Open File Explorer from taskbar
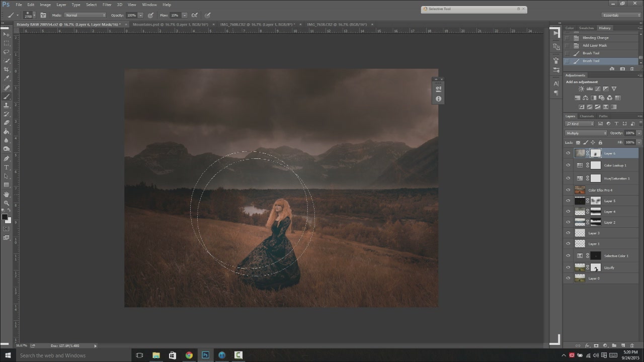 tap(156, 355)
